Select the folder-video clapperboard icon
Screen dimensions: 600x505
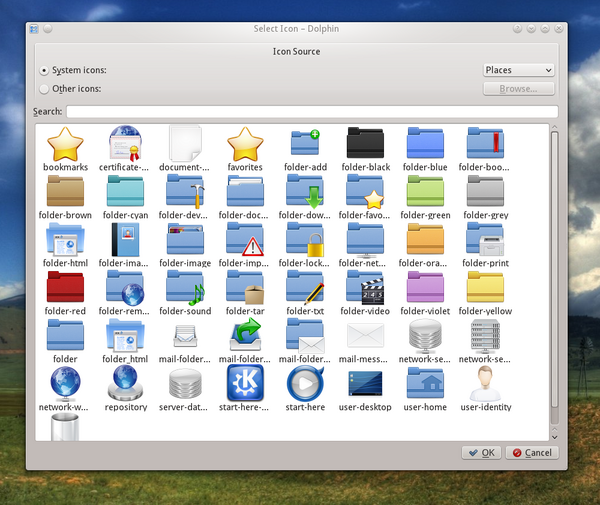(x=365, y=288)
